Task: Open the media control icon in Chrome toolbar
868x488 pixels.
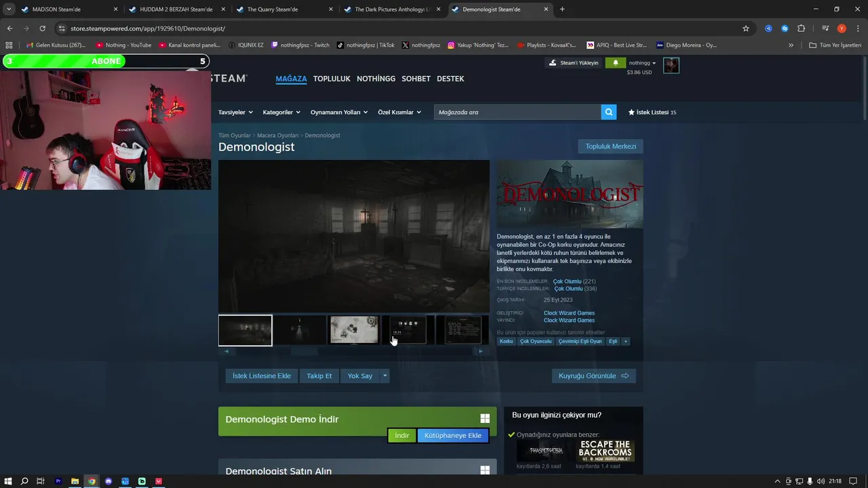Action: pyautogui.click(x=825, y=28)
